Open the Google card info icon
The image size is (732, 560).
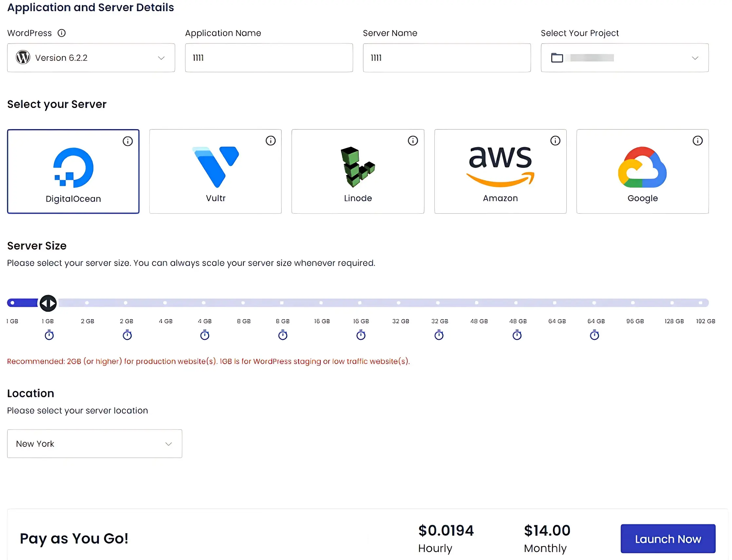tap(697, 141)
